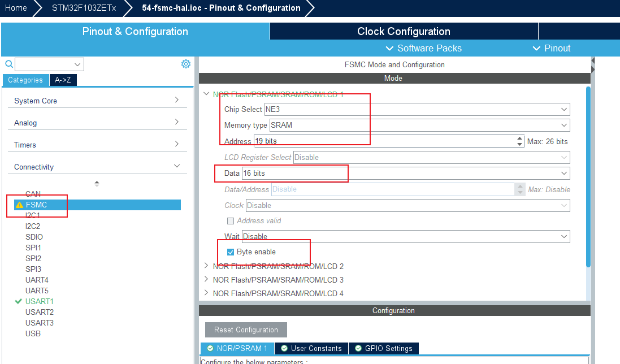Open the categories settings gear
Screen dimensions: 620x364
(186, 64)
